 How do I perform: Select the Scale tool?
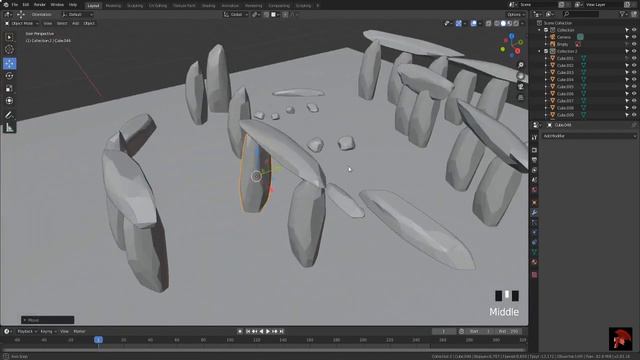9,89
